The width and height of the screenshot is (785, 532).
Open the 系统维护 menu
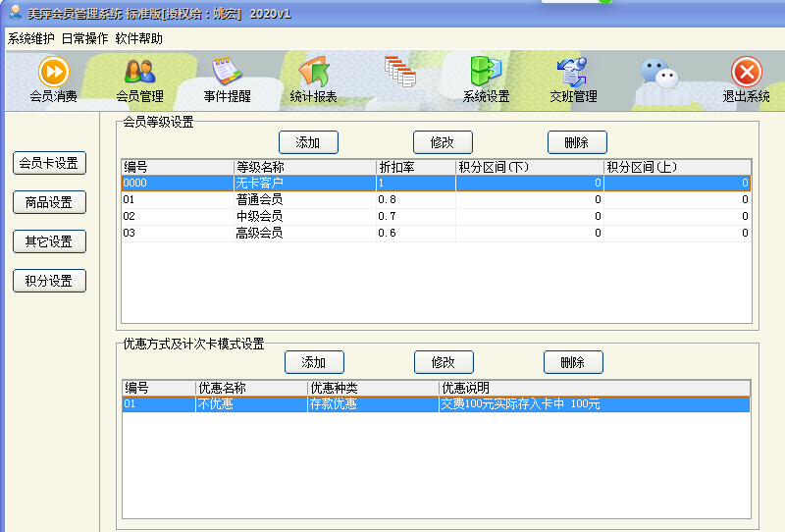[31, 38]
